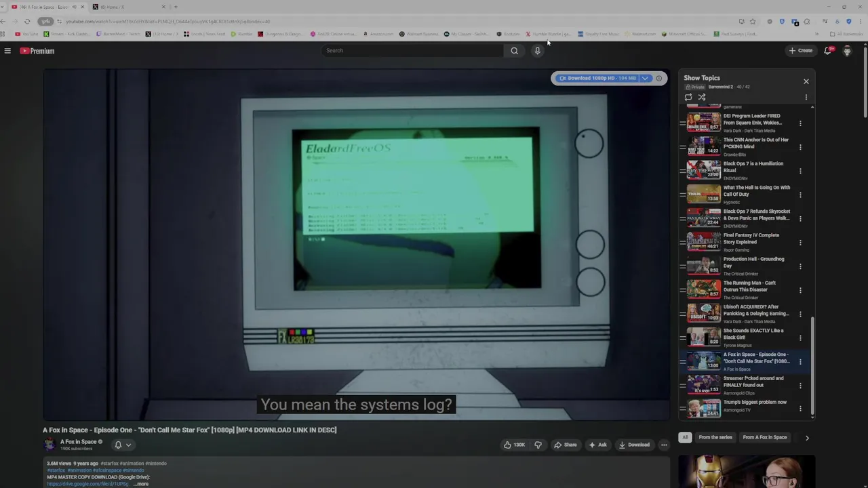Open the Google Drive link in description

pyautogui.click(x=87, y=484)
